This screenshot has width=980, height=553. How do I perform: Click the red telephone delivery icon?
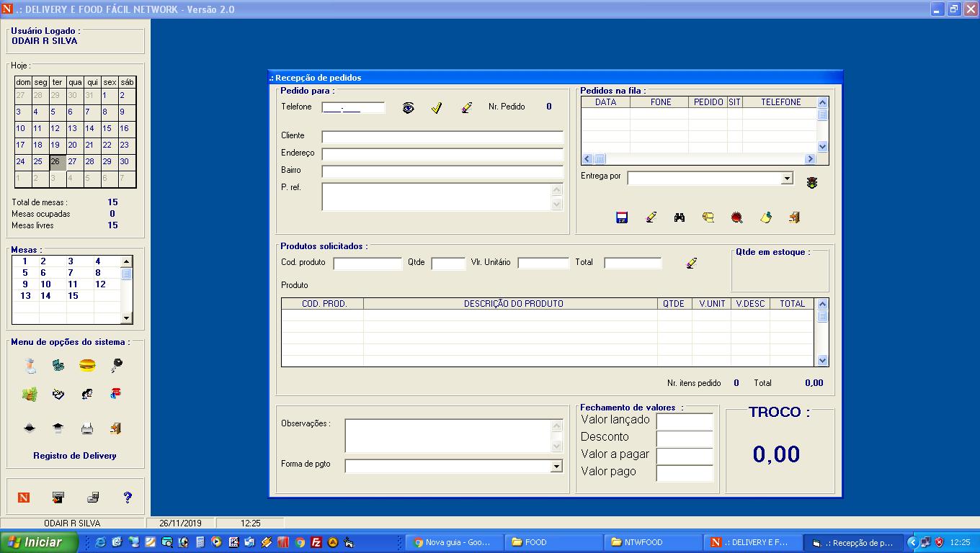115,393
